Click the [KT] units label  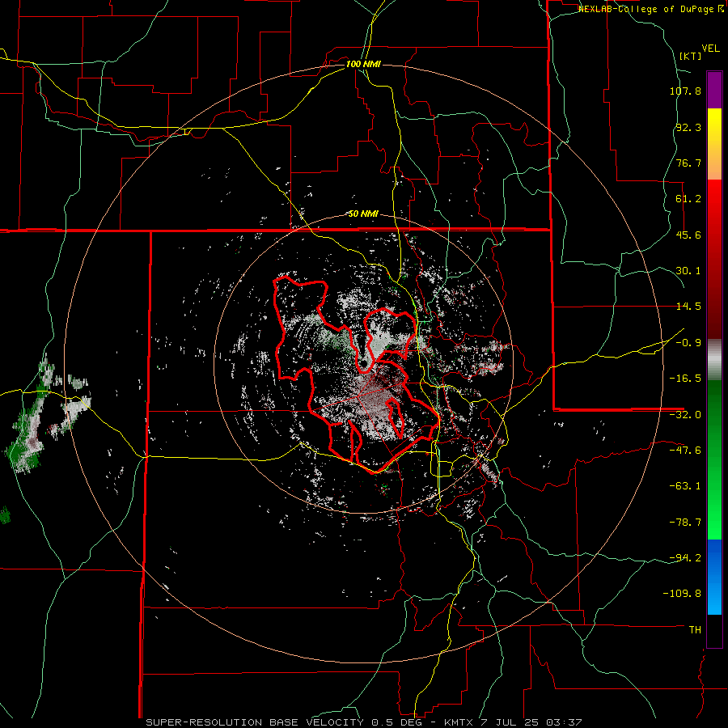(691, 56)
